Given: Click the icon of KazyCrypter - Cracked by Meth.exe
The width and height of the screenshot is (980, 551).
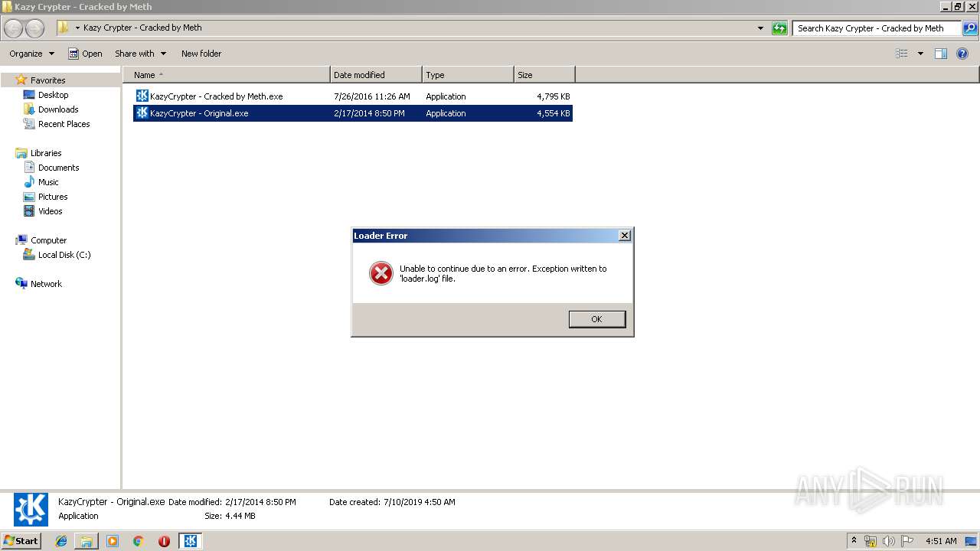Looking at the screenshot, I should coord(142,96).
